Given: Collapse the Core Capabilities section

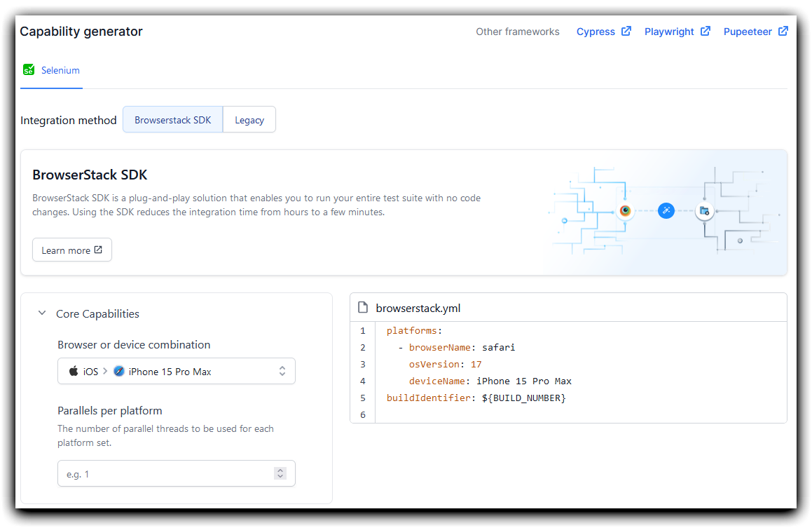Looking at the screenshot, I should (42, 313).
